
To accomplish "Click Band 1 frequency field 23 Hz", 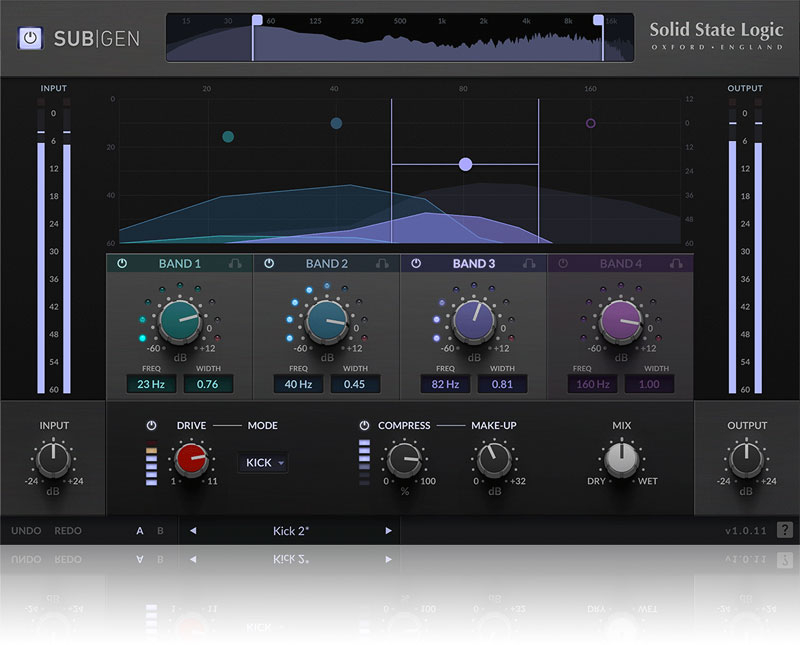I will tap(151, 384).
